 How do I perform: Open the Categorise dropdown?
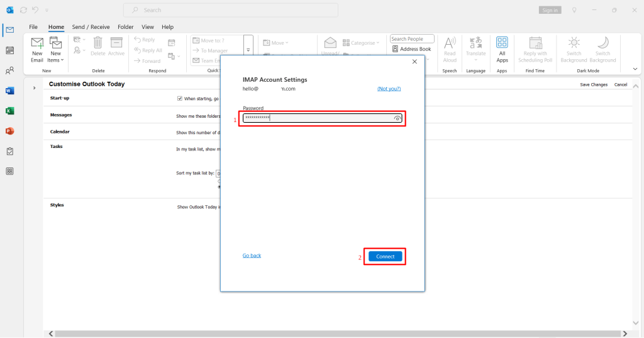tap(361, 43)
